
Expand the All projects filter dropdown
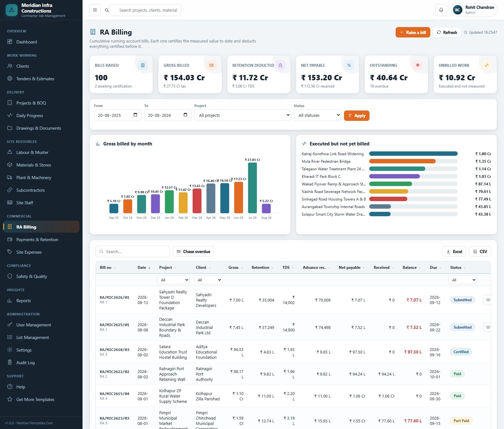tap(243, 115)
